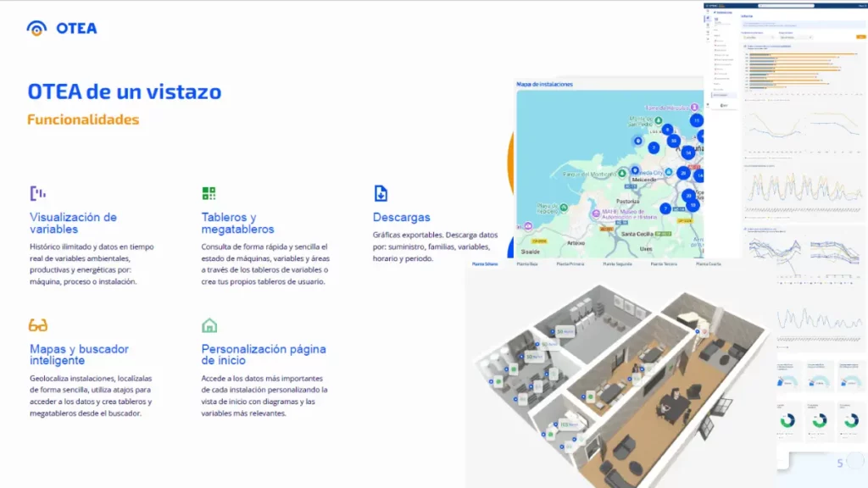The image size is (868, 488).
Task: Click the orange glasses icon for Mapas y buscador
Action: 38,325
